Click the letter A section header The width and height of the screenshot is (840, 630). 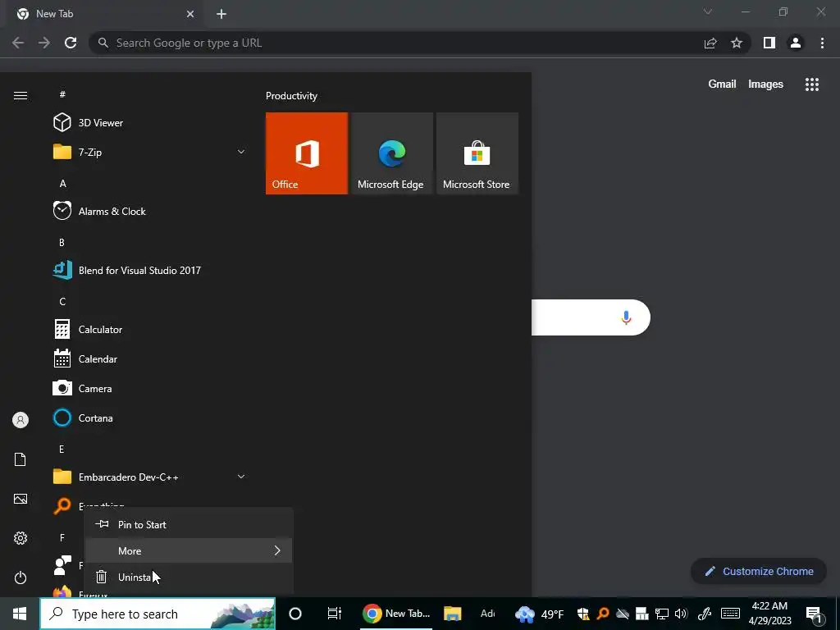click(x=62, y=184)
